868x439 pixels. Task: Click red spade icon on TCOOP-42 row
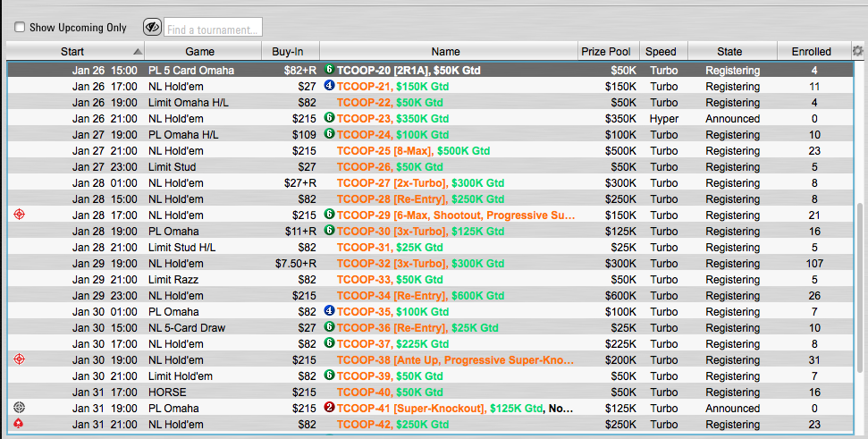coord(20,424)
